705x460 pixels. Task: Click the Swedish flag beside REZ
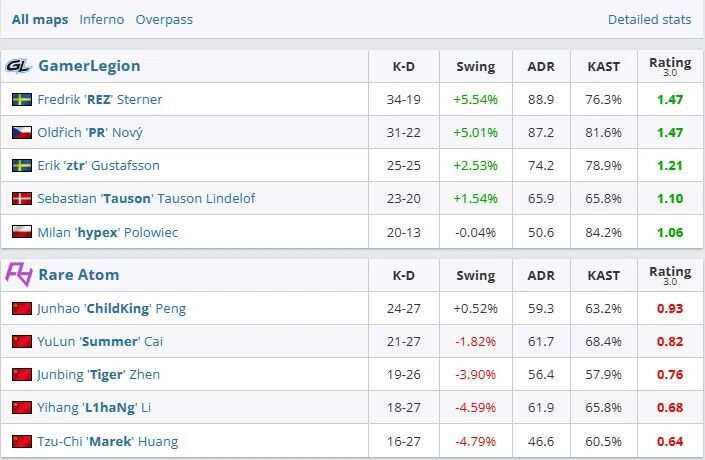[21, 100]
